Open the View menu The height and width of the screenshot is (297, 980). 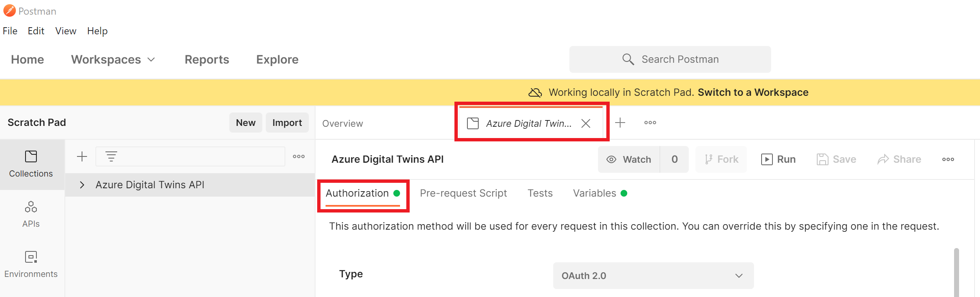pyautogui.click(x=66, y=31)
